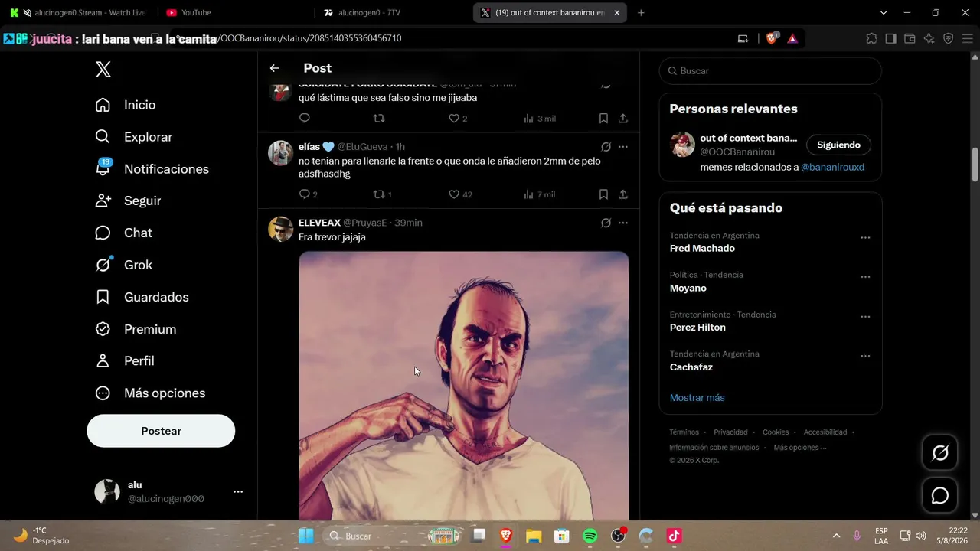Screen dimensions: 980x551
Task: Toggle the browser sidebar panel
Action: coord(890,38)
